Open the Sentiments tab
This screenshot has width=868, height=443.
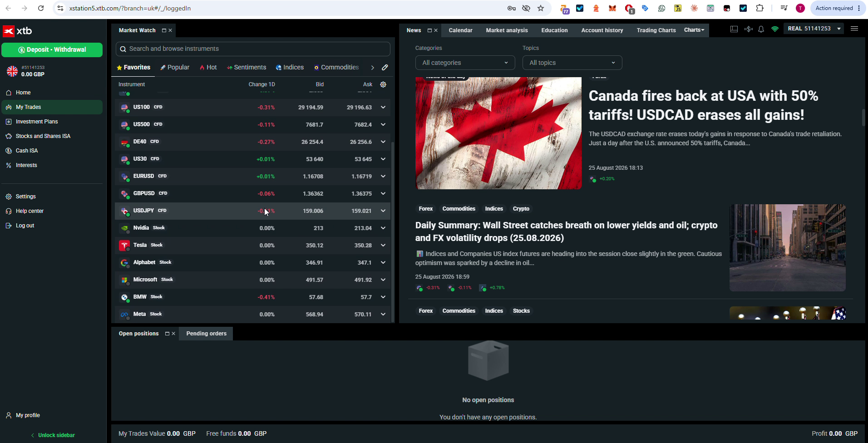[x=247, y=67]
